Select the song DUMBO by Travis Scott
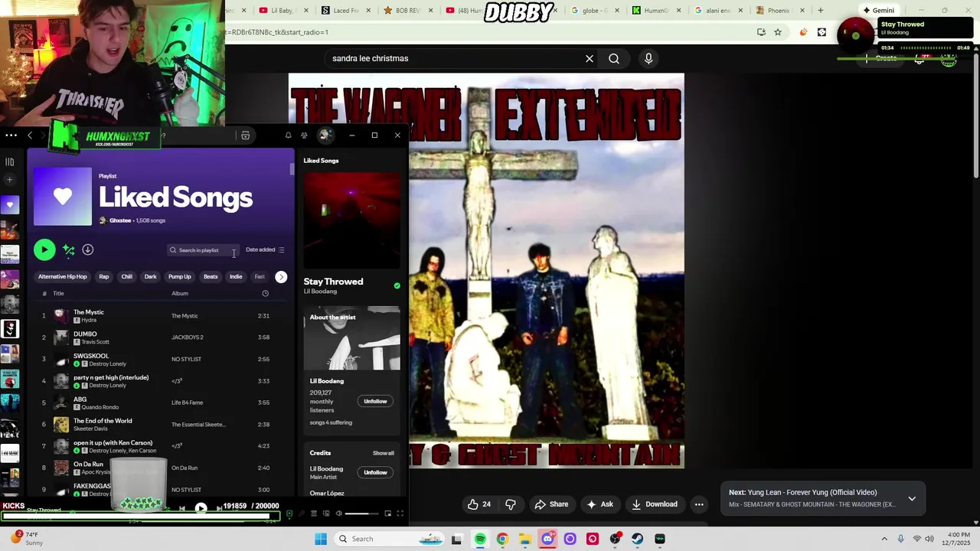 (x=161, y=337)
